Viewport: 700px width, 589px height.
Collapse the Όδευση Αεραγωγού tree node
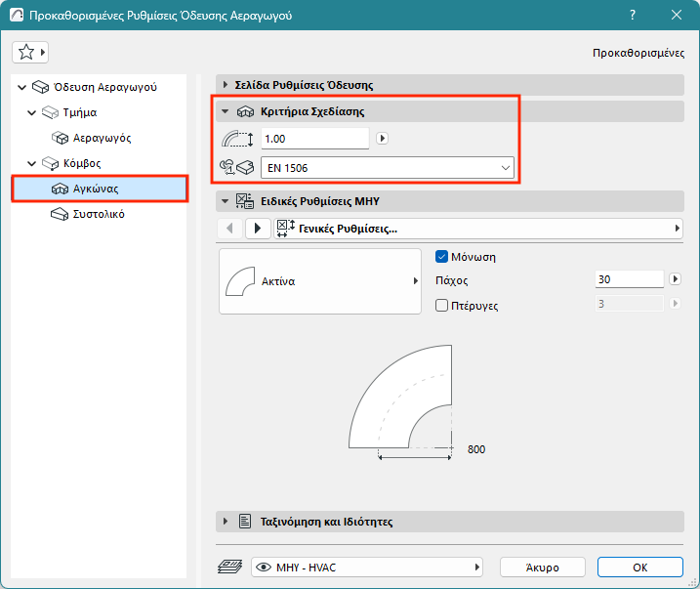point(21,87)
